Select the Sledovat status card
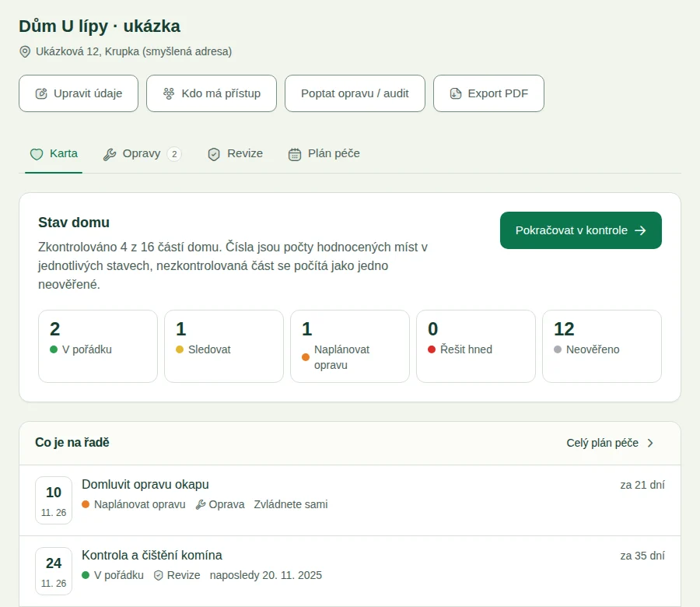 [224, 346]
